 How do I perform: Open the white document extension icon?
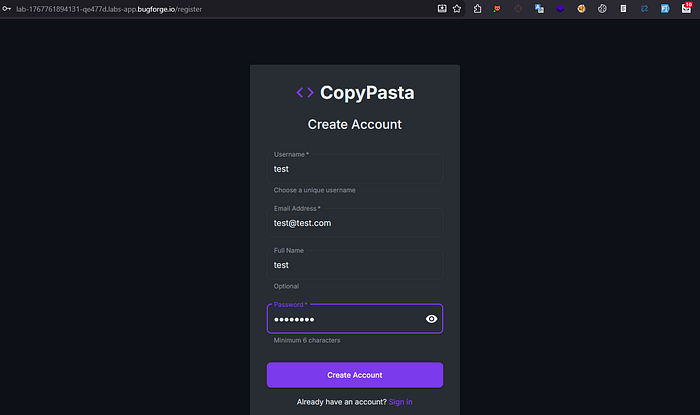tap(623, 8)
